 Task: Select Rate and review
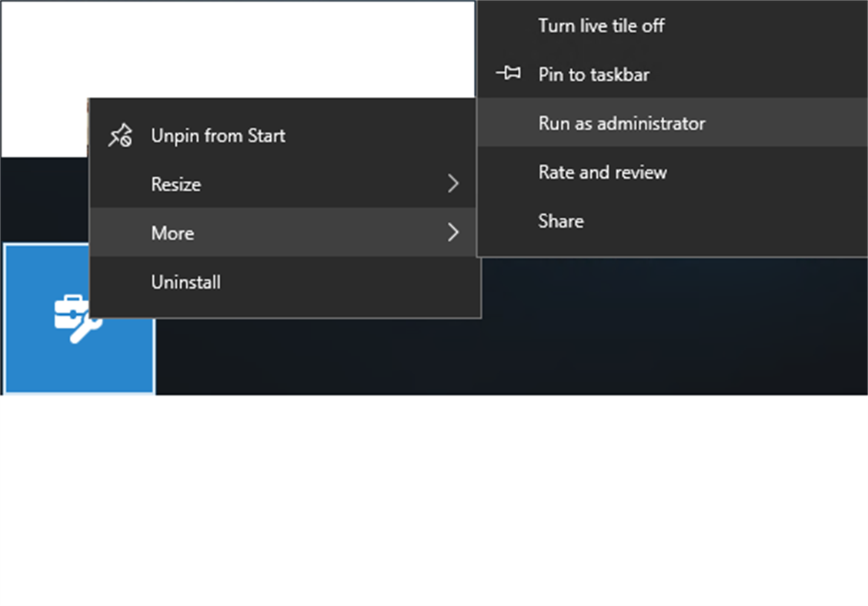point(602,172)
